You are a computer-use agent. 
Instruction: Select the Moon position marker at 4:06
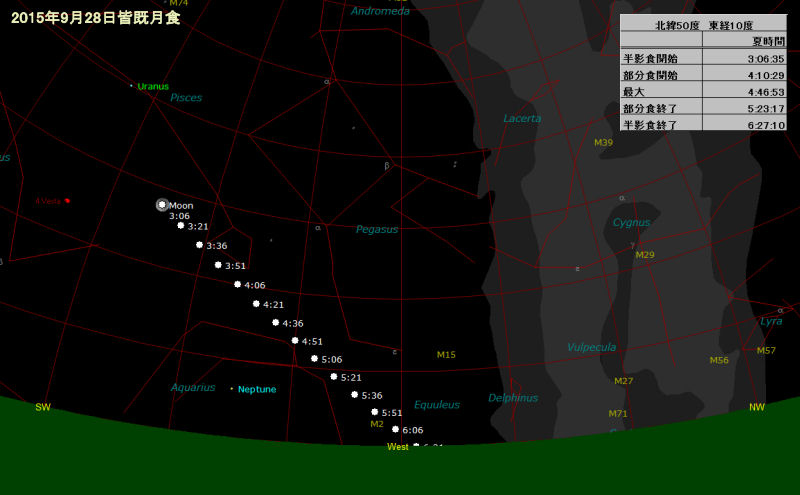click(x=237, y=285)
